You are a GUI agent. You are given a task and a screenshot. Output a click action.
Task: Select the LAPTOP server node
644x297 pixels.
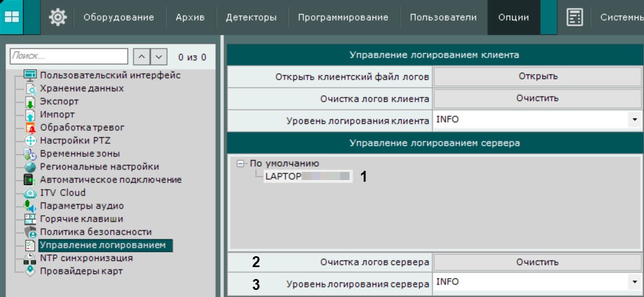click(308, 176)
